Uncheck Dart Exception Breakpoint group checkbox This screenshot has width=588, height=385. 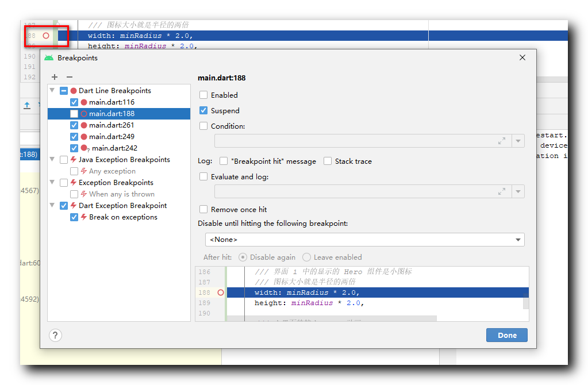pyautogui.click(x=64, y=206)
